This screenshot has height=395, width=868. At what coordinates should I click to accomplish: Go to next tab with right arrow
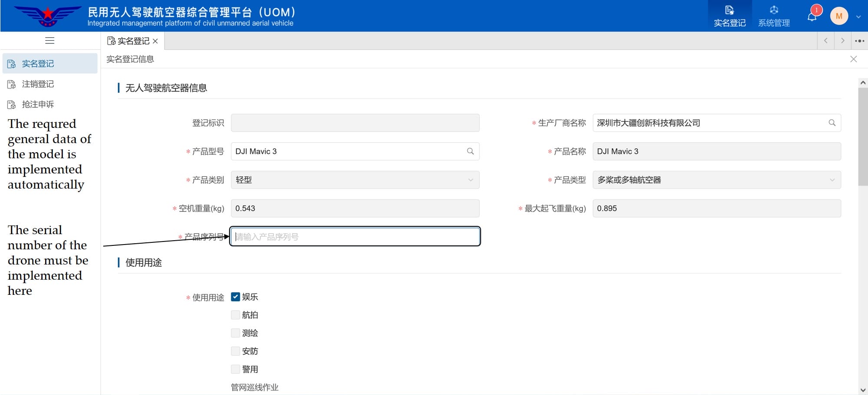coord(842,40)
